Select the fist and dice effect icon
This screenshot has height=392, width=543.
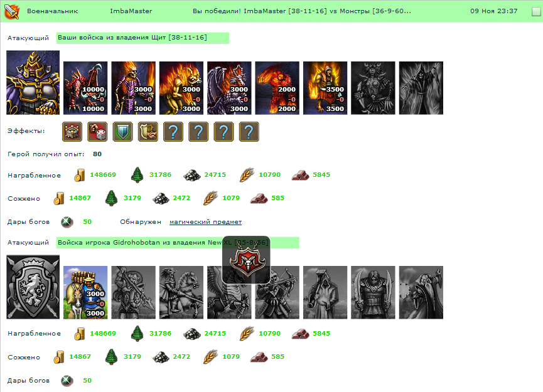[97, 132]
